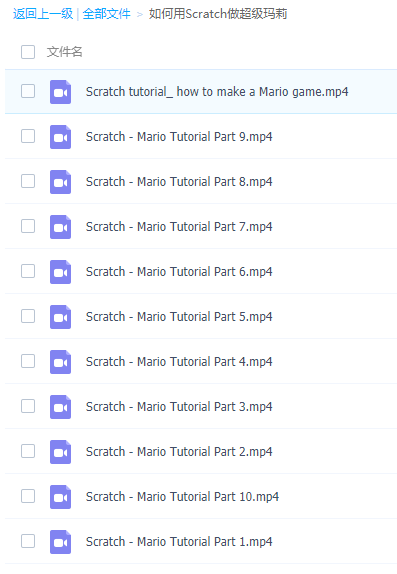Screen dimensions: 397x574
Task: Open Scratch - Mario Tutorial Part 7.mp4
Action: 179,227
